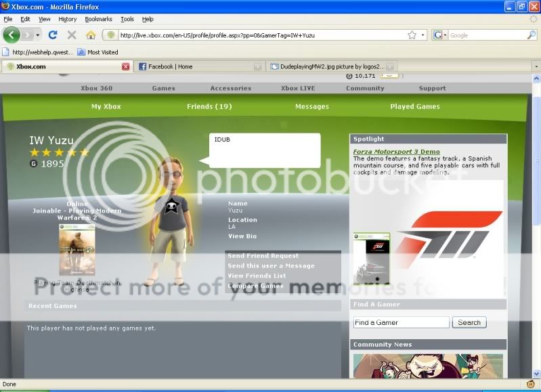Open the webhelp.qwest bookmark
The width and height of the screenshot is (541, 392).
[x=38, y=52]
